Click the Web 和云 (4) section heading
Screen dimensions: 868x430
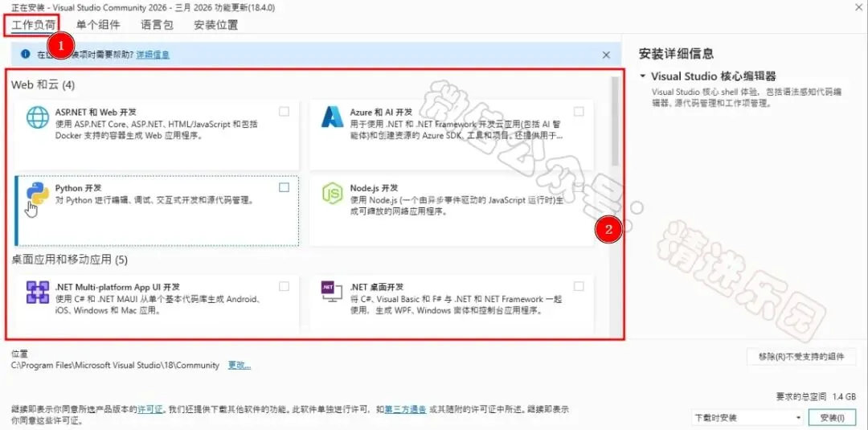point(43,84)
